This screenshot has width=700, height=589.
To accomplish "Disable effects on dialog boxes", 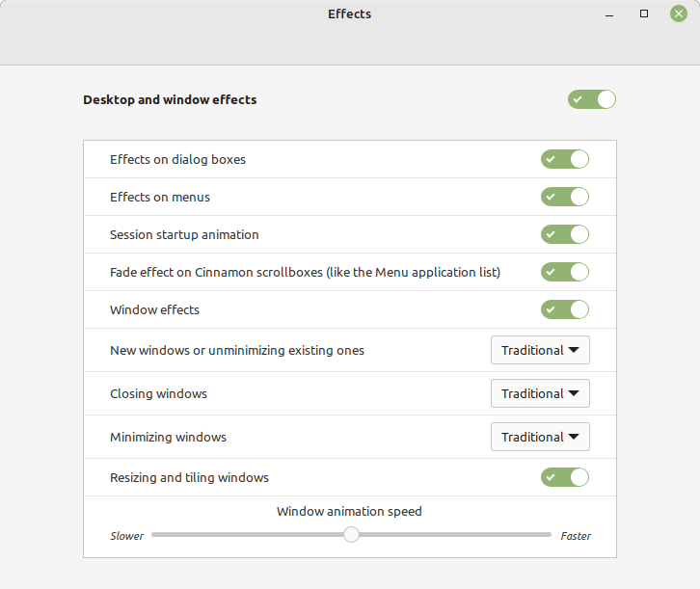I will pos(564,159).
